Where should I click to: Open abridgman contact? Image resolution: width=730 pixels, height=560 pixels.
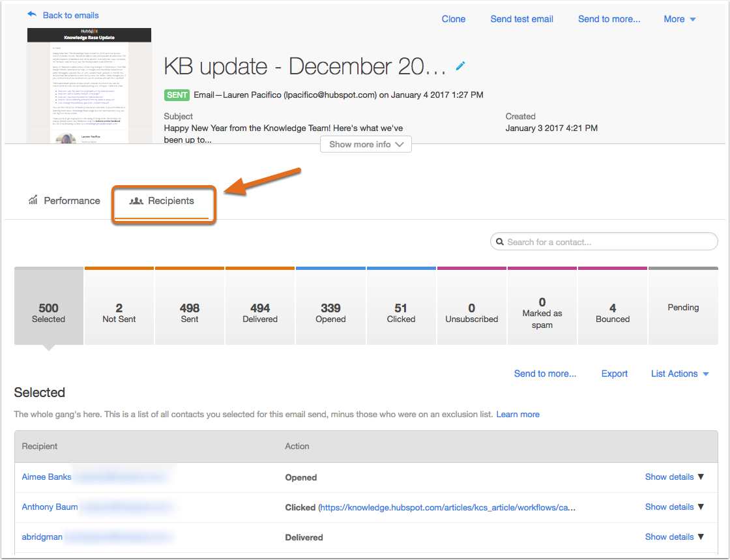42,537
